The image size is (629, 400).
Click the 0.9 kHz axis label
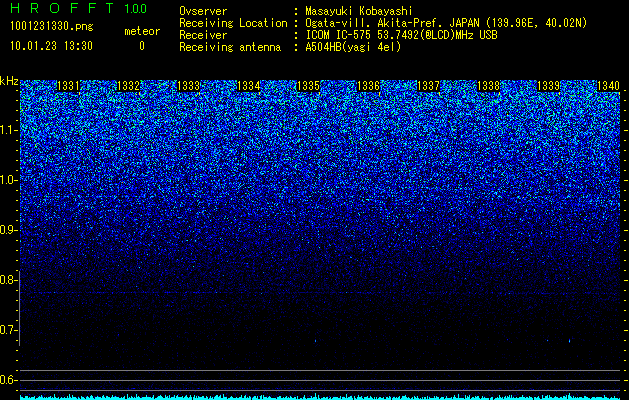click(x=8, y=230)
